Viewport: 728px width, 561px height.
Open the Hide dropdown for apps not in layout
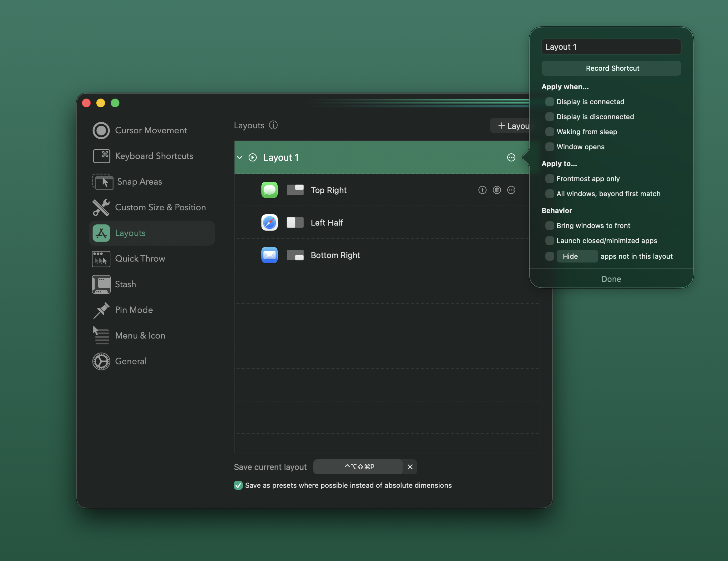click(577, 256)
